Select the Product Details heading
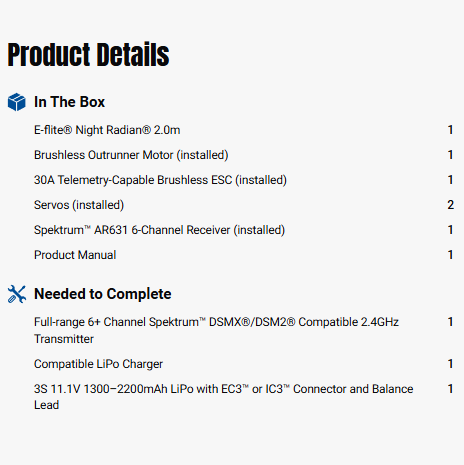The width and height of the screenshot is (464, 465). click(88, 55)
